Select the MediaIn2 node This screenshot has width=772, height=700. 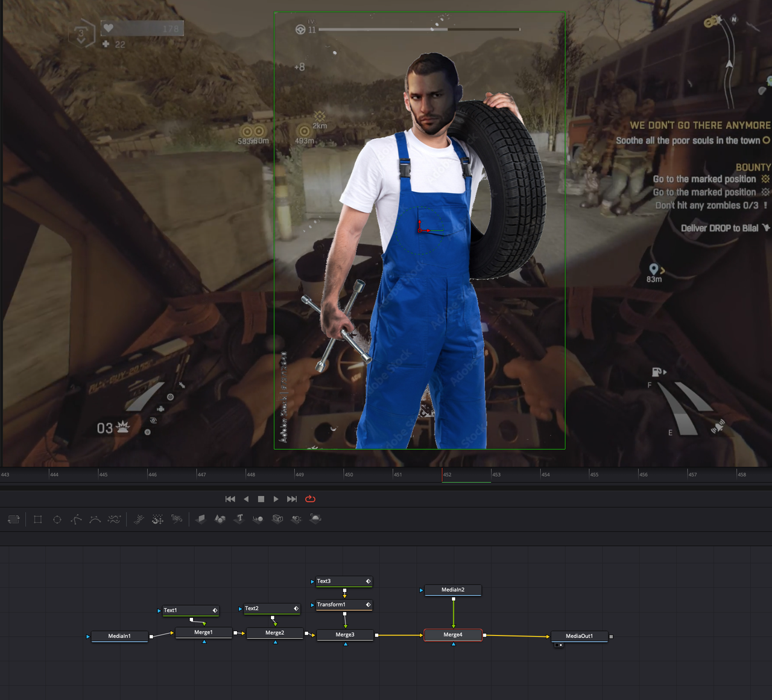pyautogui.click(x=453, y=590)
